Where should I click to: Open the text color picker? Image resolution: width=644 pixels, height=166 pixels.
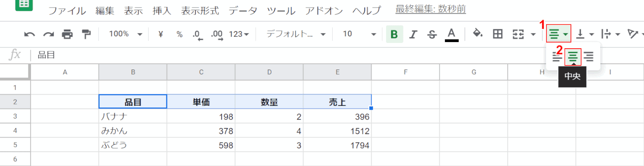(x=452, y=34)
